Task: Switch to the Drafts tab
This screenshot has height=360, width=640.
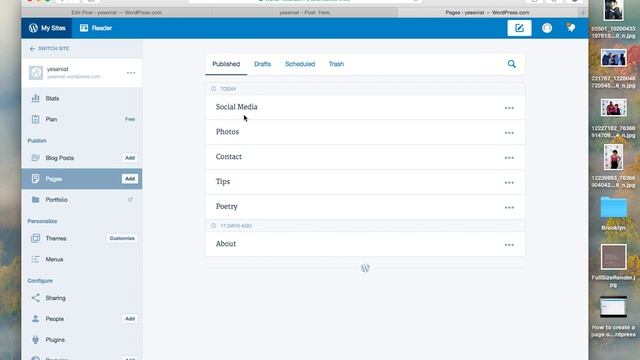Action: [262, 64]
